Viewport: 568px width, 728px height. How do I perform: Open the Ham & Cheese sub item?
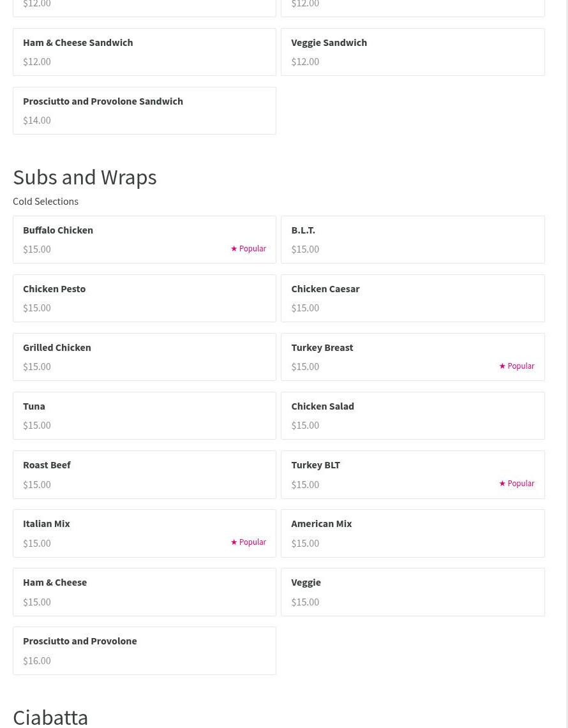pos(144,591)
